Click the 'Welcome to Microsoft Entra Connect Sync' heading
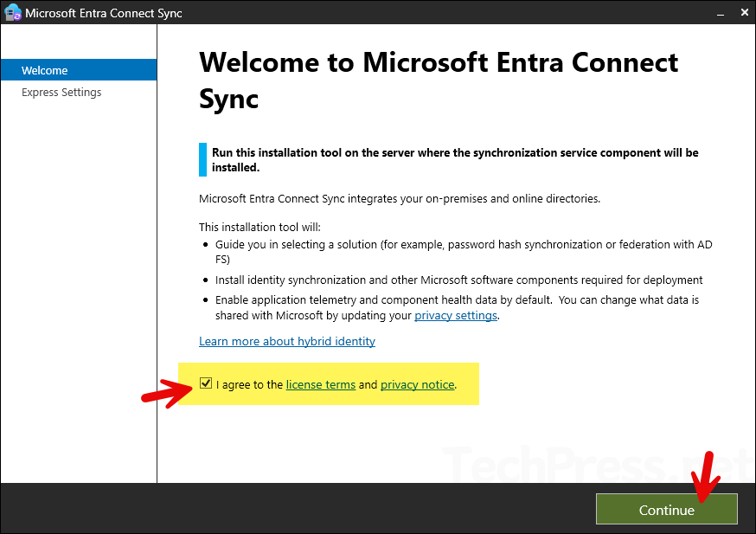 (439, 80)
